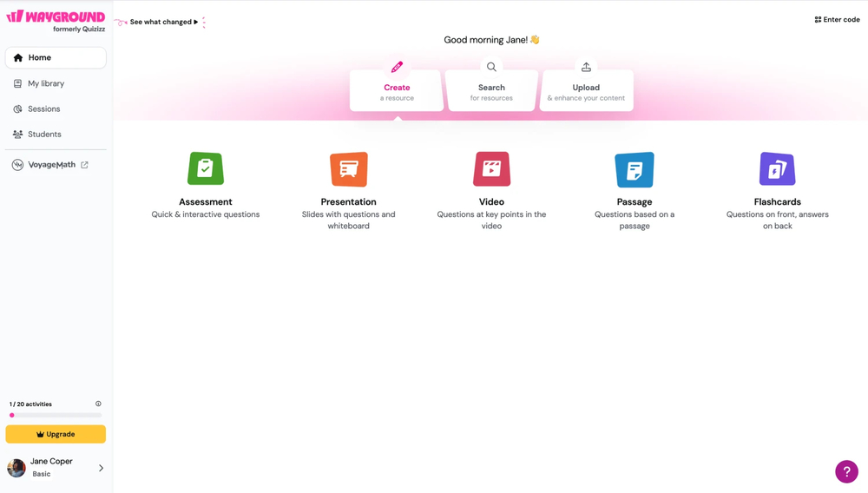Switch to the Search for resources tab
This screenshot has width=868, height=493.
coord(491,90)
